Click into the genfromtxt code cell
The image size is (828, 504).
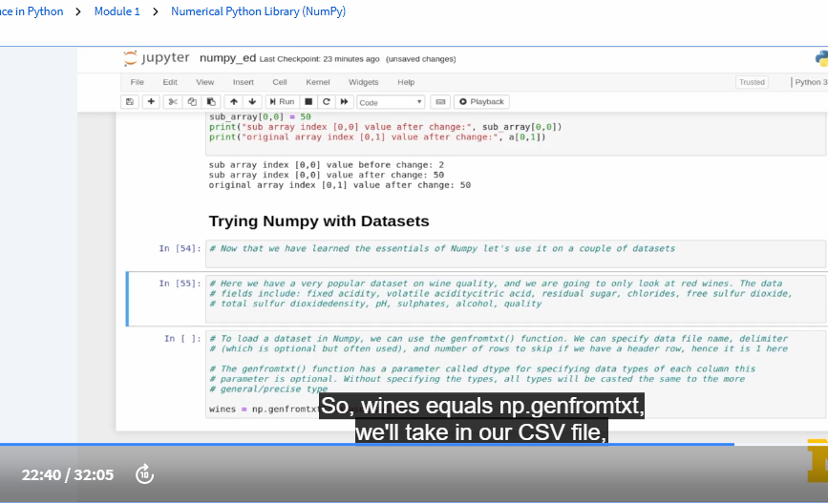(x=516, y=374)
